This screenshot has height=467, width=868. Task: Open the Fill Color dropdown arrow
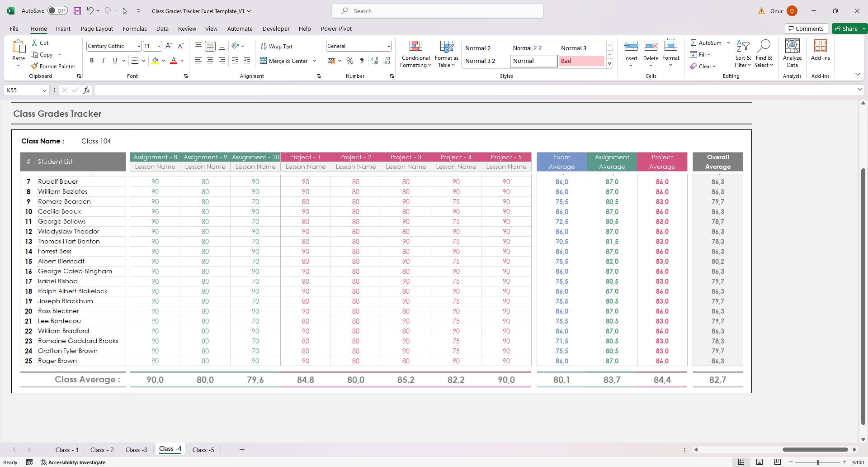(163, 61)
